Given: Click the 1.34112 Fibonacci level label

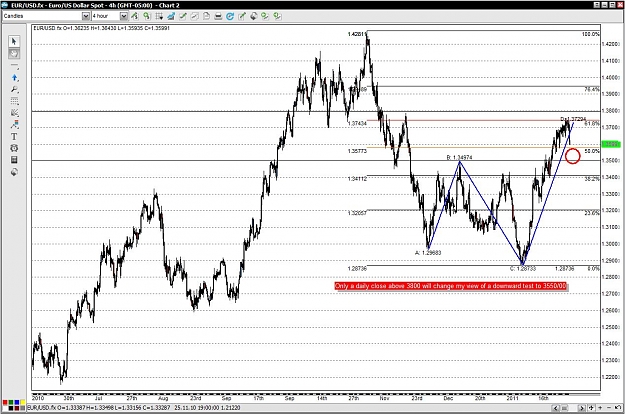Looking at the screenshot, I should pos(357,179).
